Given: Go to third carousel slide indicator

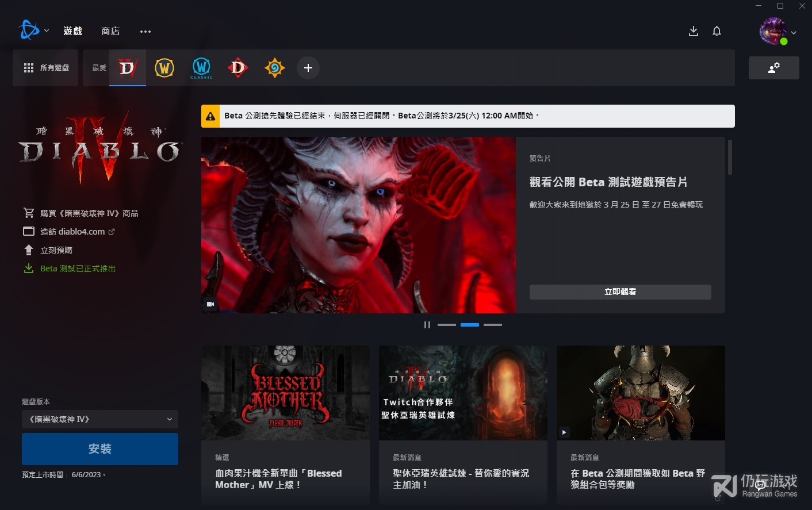Looking at the screenshot, I should (493, 325).
